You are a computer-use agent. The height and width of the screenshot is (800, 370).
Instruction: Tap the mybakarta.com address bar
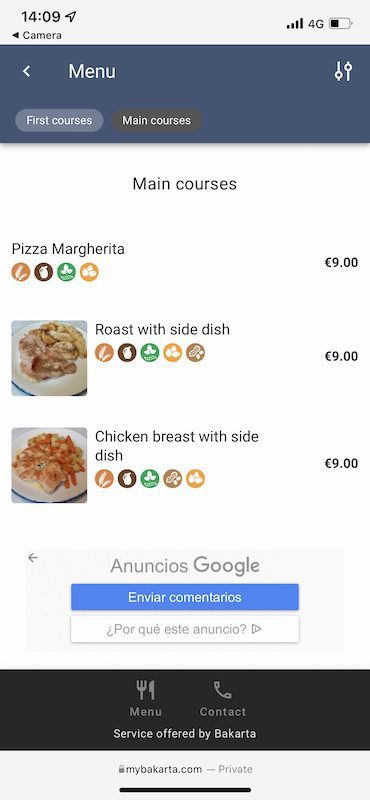(185, 769)
